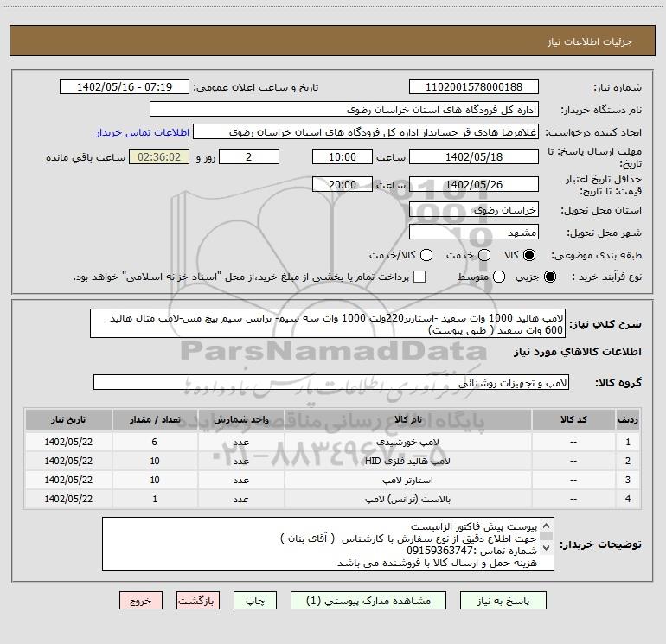Click the بازگشت back button
666x644 pixels.
tap(198, 601)
